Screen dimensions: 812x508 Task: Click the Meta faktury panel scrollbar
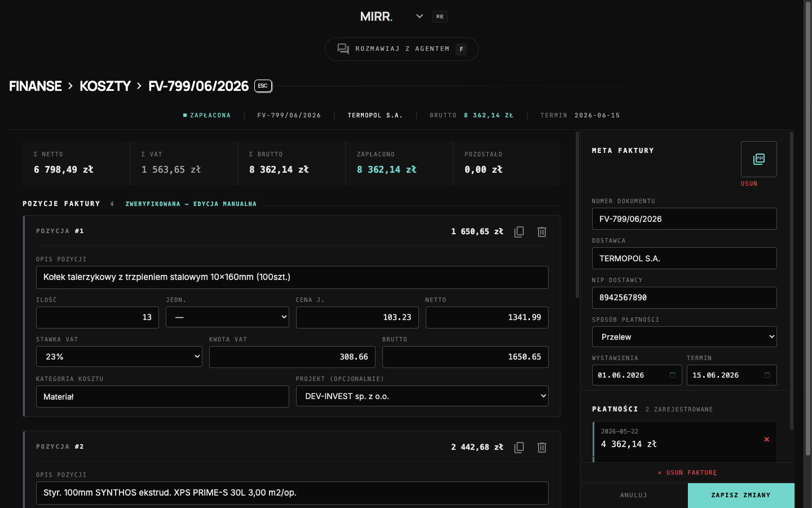tap(792, 281)
